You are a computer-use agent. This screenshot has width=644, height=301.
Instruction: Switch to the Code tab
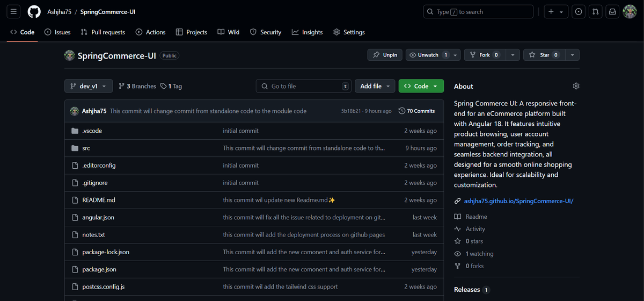tap(22, 32)
